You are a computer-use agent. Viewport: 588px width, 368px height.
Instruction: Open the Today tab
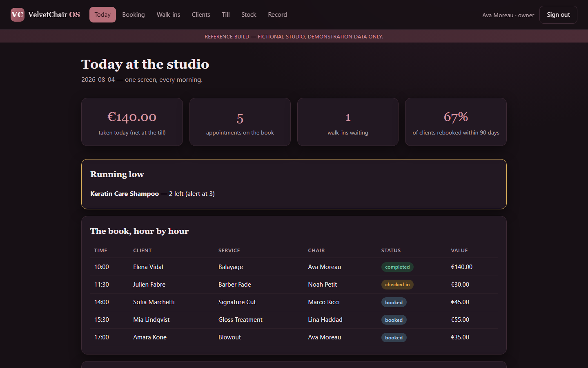pos(102,15)
